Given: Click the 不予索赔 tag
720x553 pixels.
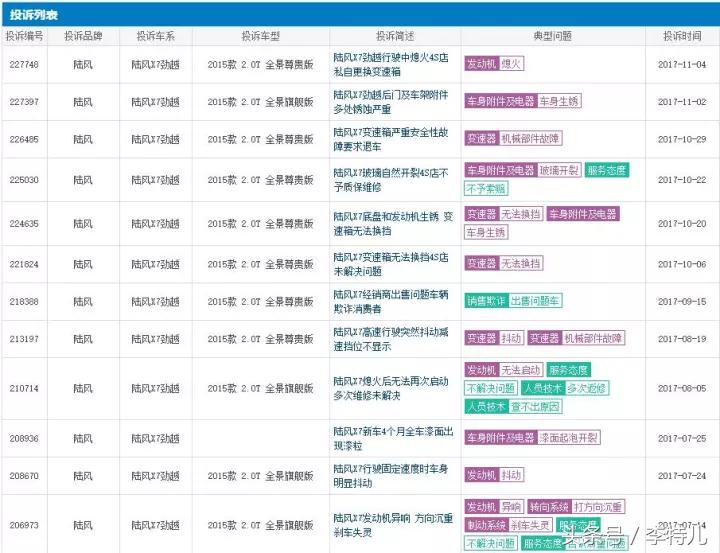Looking at the screenshot, I should pos(486,188).
